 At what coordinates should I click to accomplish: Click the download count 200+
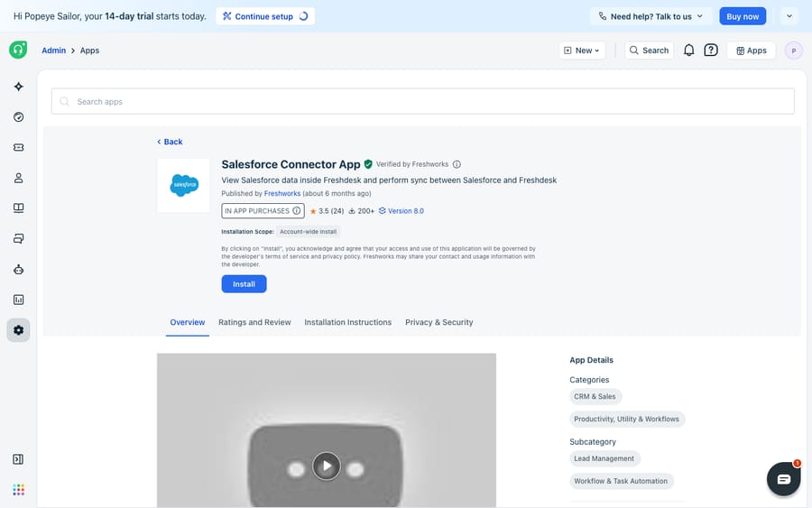(x=362, y=211)
